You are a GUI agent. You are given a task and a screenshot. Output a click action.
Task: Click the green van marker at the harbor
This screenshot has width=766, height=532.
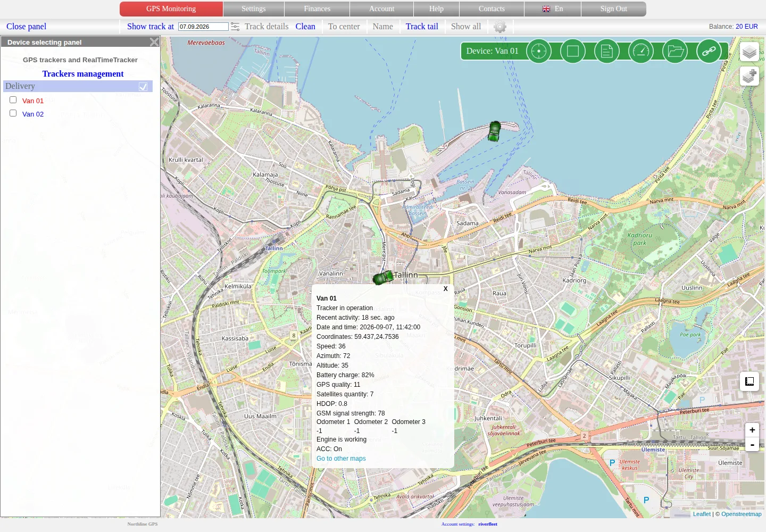click(494, 131)
